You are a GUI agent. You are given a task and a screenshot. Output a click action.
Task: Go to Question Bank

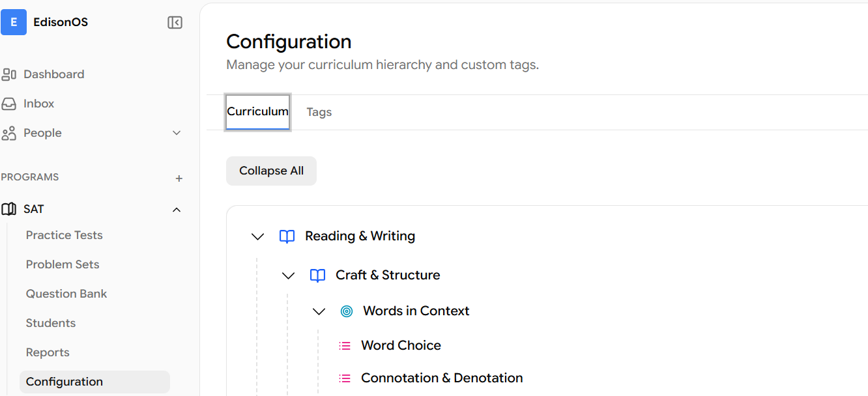(66, 294)
